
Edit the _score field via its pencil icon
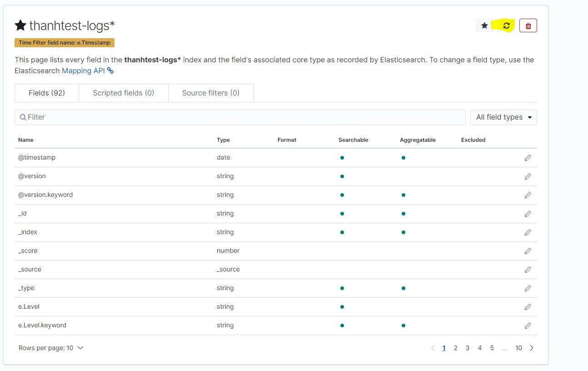click(x=528, y=251)
